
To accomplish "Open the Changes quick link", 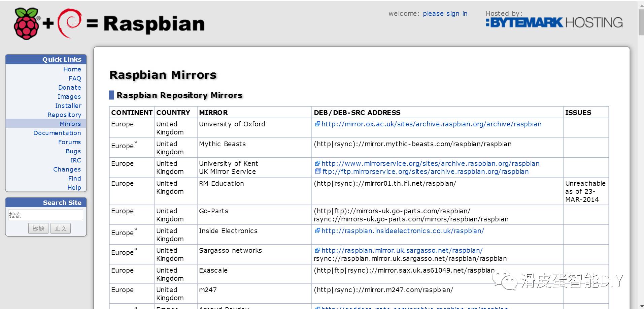I will click(67, 169).
